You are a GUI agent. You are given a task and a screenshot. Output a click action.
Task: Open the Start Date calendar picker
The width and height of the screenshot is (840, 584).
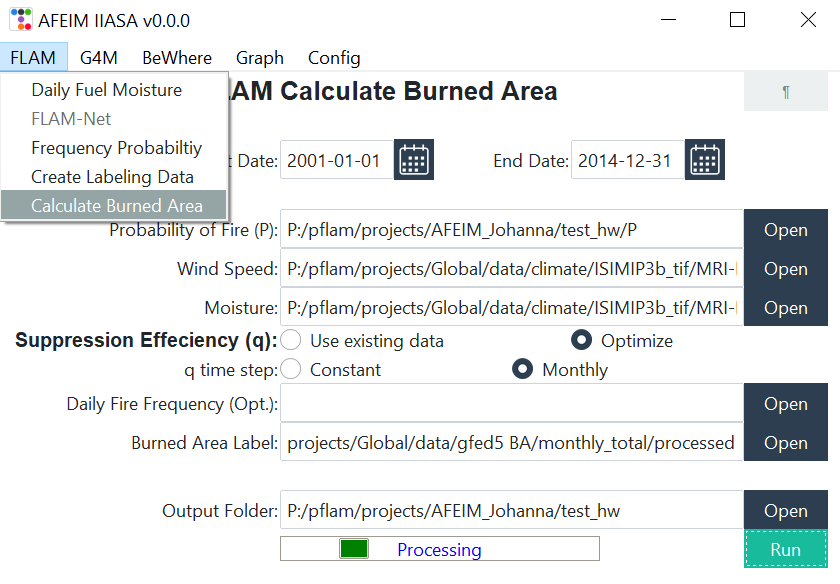pos(414,160)
